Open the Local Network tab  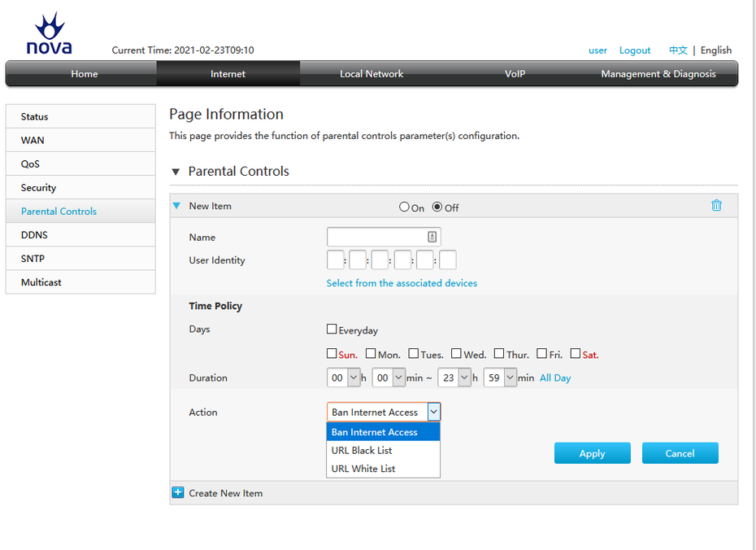pos(371,74)
